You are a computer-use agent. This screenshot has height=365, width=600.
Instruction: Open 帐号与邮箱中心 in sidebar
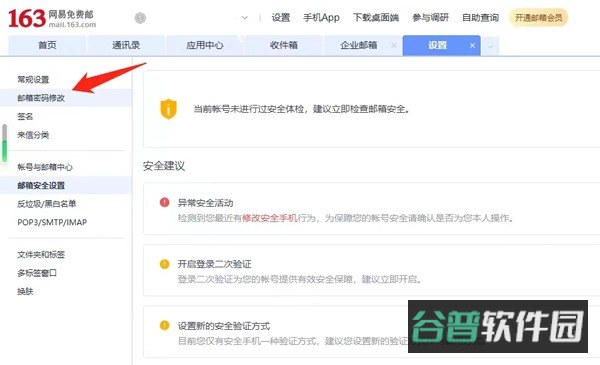coord(45,167)
